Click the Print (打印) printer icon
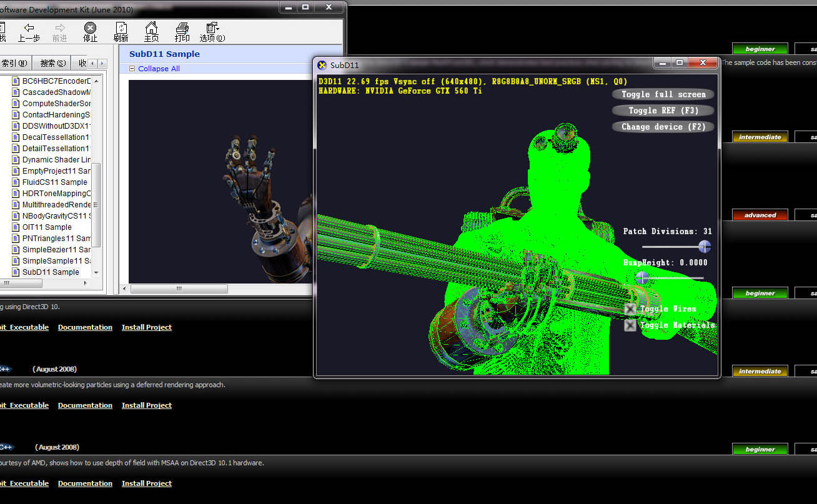Viewport: 817px width, 504px height. tap(182, 28)
